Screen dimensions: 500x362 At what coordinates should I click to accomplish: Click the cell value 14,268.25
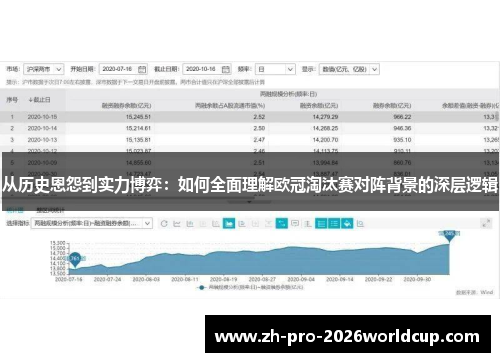click(325, 128)
